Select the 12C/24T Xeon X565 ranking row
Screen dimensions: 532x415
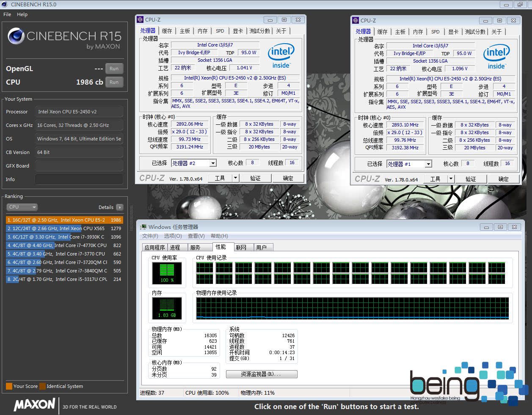tap(64, 228)
